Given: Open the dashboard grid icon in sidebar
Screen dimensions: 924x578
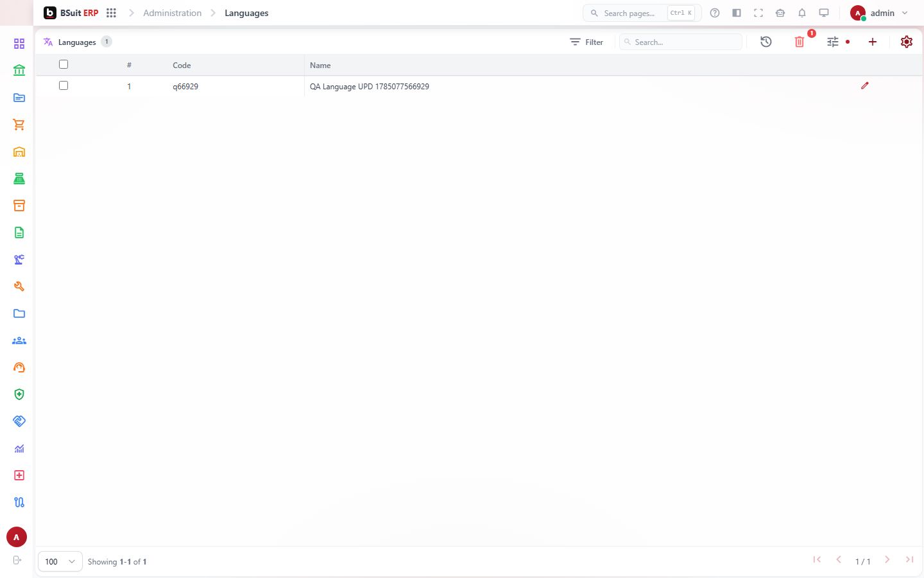Looking at the screenshot, I should pyautogui.click(x=19, y=44).
